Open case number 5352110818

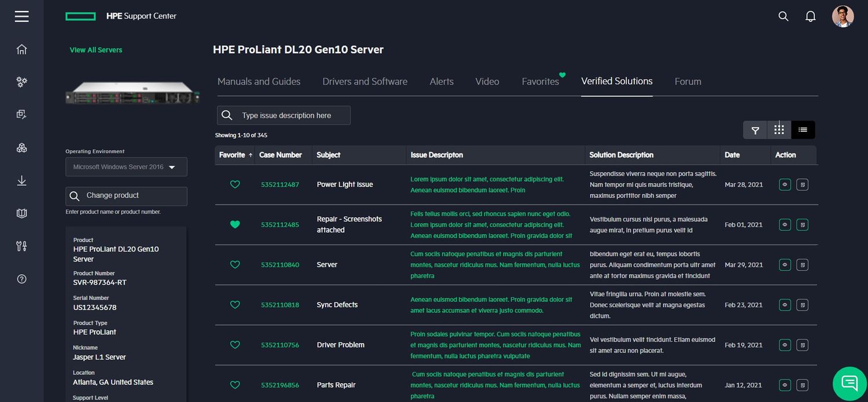280,305
